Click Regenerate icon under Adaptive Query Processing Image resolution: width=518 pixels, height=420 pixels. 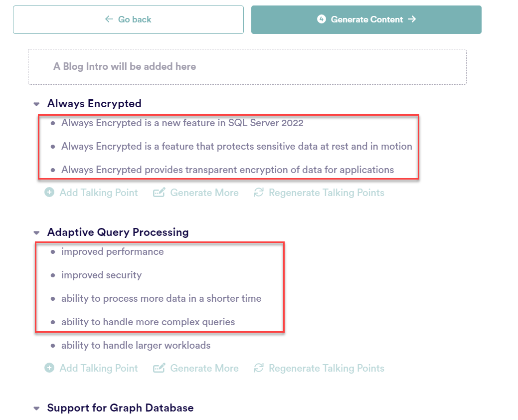click(258, 368)
